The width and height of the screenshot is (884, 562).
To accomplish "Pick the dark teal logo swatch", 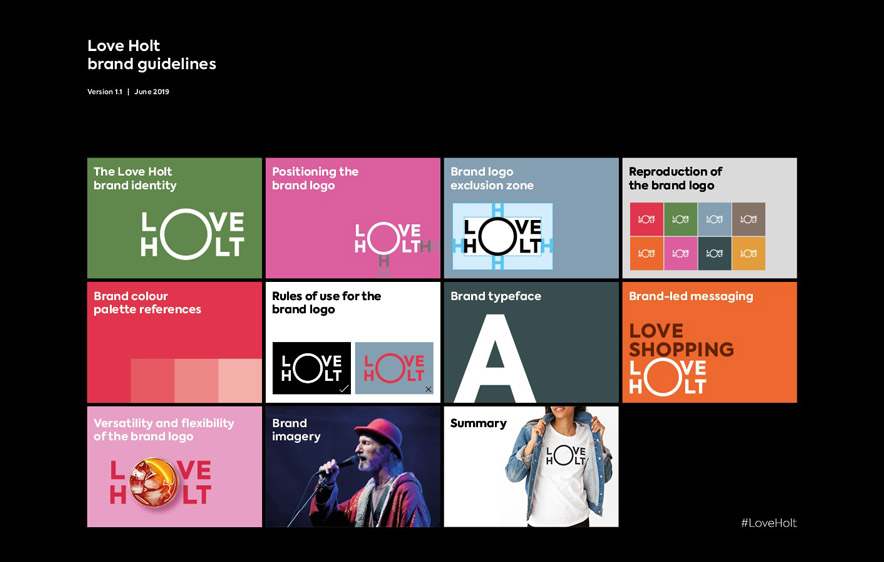I will tap(714, 253).
